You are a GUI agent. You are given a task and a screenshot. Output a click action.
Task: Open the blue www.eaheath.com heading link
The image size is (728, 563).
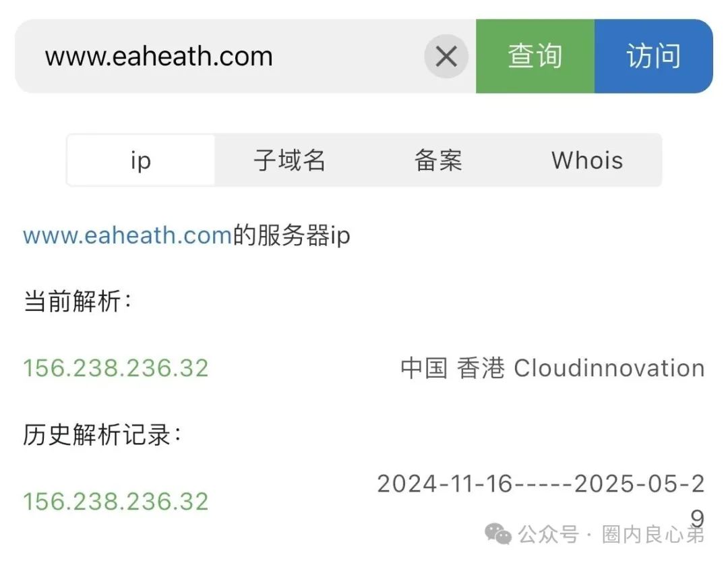click(127, 235)
